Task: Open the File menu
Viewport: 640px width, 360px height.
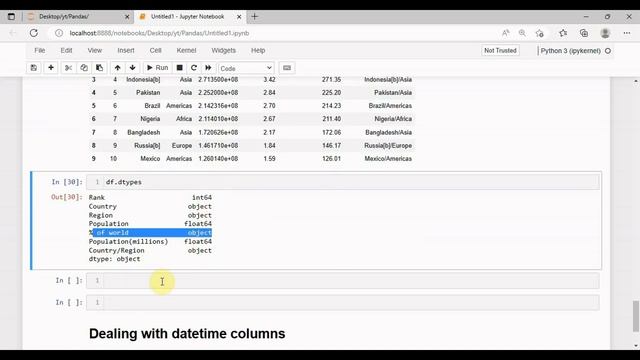Action: (40, 51)
